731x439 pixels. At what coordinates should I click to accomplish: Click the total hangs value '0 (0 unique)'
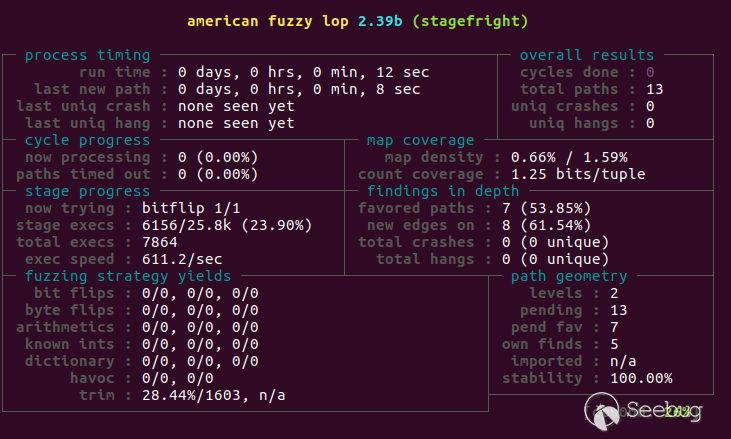[x=556, y=259]
